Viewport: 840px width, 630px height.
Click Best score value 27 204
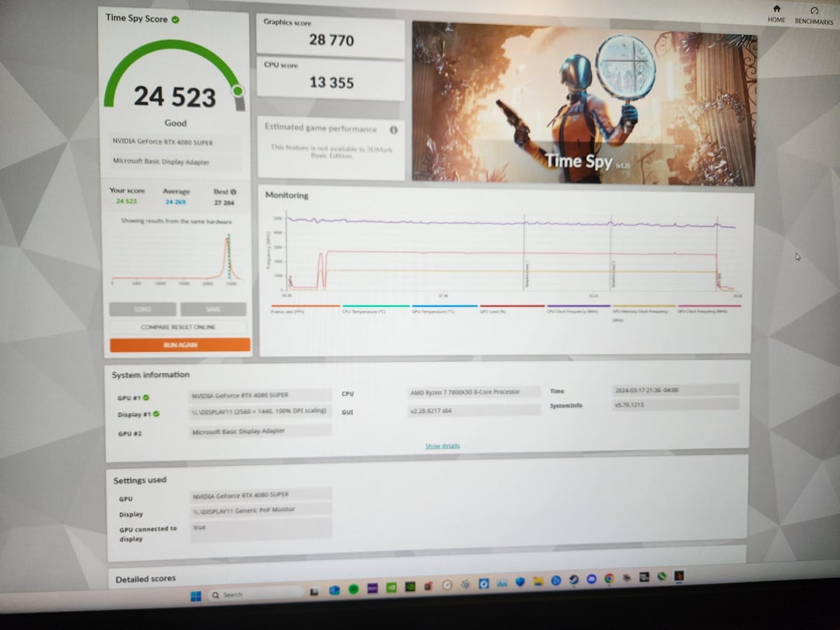pos(224,203)
